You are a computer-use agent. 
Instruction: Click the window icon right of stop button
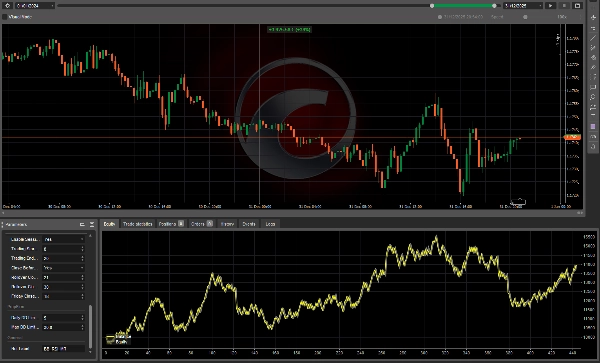point(577,5)
